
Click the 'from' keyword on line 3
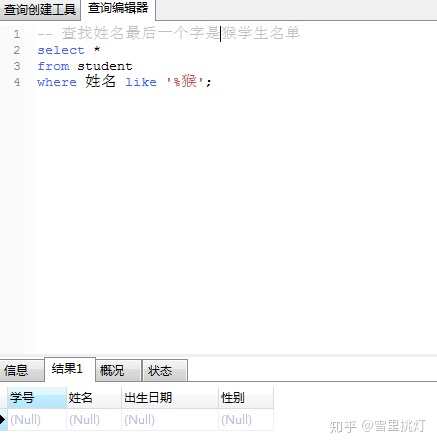(x=53, y=66)
